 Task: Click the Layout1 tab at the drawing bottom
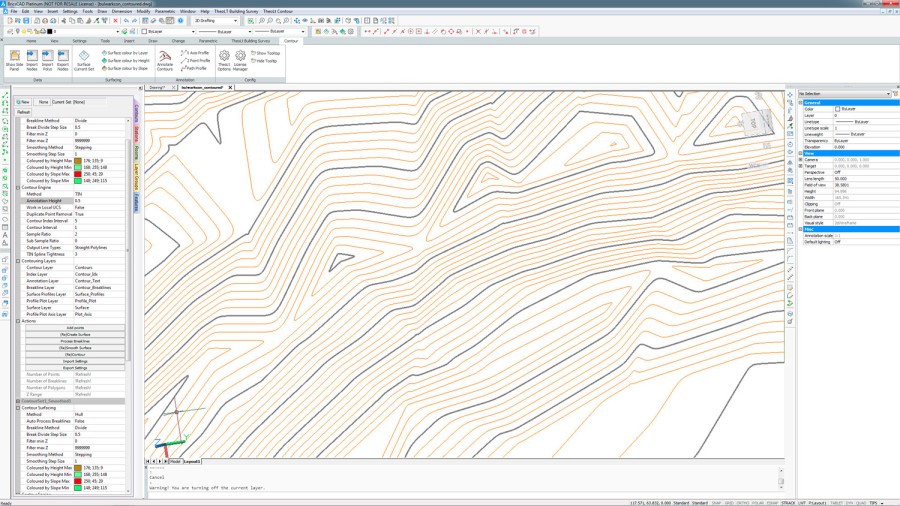[192, 461]
